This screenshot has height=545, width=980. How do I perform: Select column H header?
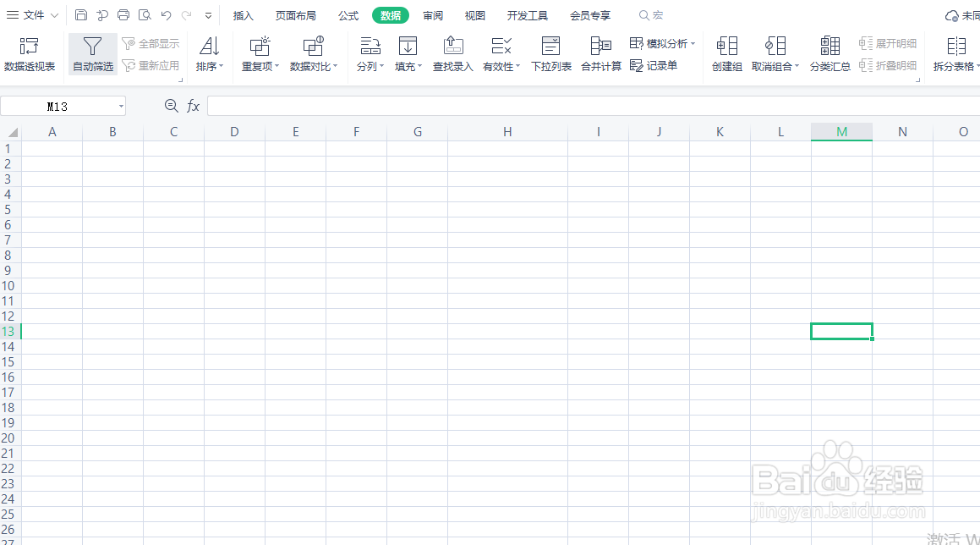click(507, 132)
